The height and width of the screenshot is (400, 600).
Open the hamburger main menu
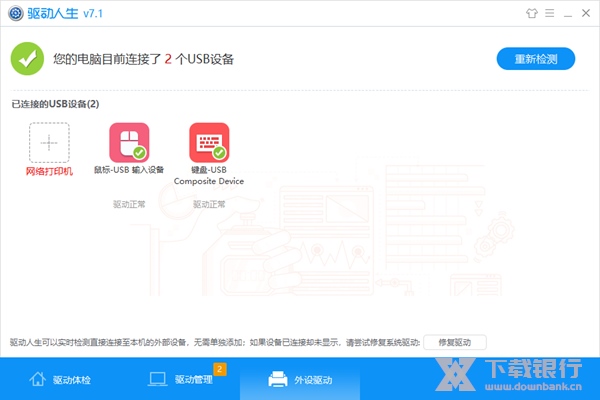548,14
